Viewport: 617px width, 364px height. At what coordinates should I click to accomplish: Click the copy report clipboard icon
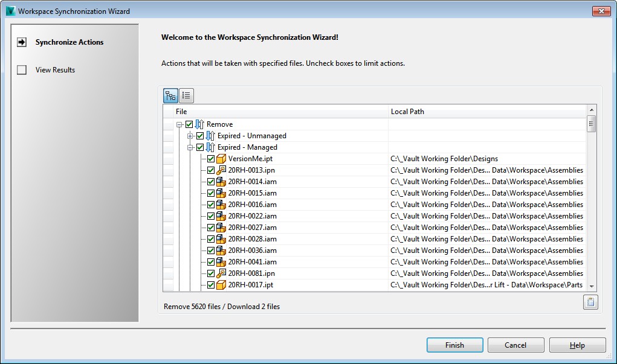click(590, 302)
